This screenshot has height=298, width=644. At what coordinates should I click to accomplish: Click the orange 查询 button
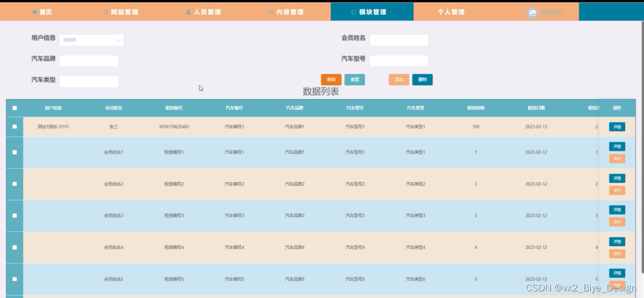[x=331, y=80]
